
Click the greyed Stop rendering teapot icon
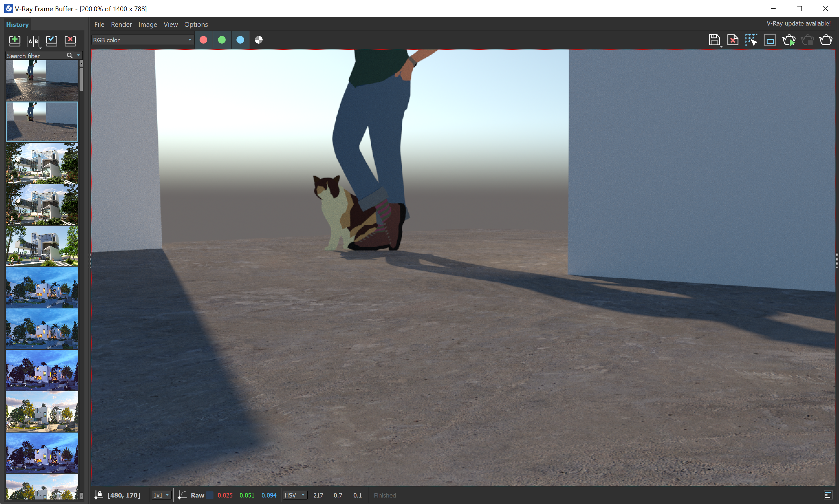tap(807, 40)
